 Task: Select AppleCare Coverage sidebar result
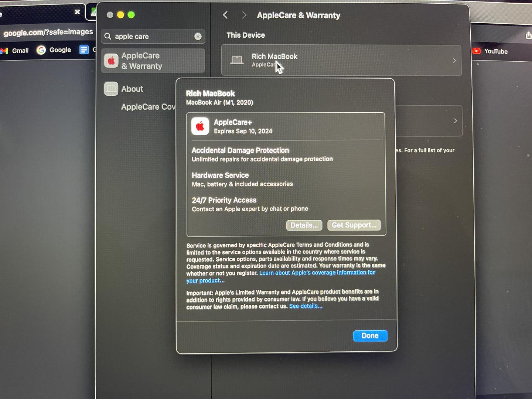click(149, 107)
